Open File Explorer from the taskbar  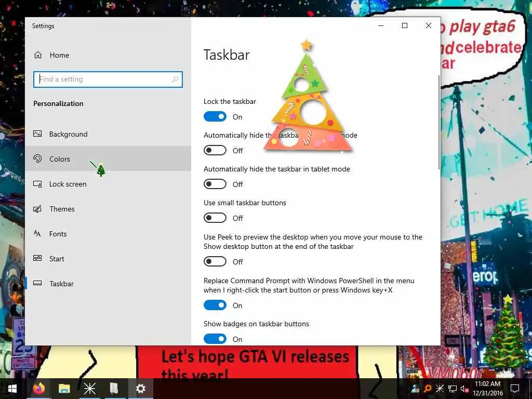(x=64, y=389)
